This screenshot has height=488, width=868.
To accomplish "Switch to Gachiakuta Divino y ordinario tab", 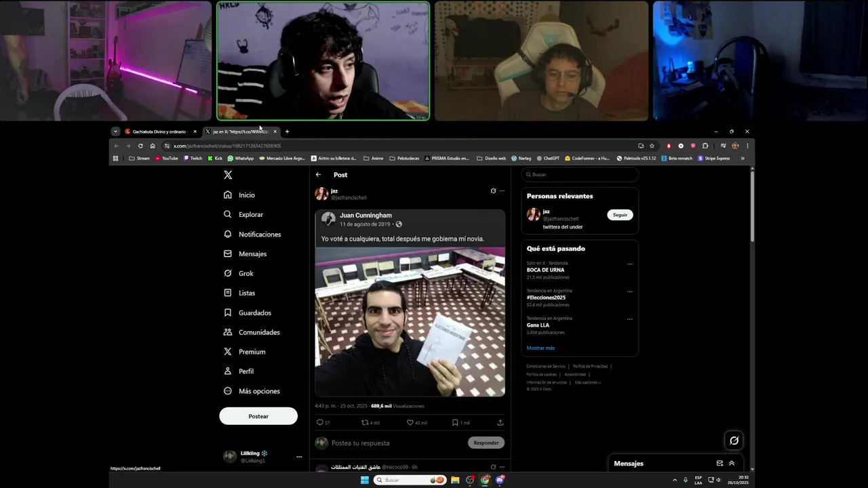I will pyautogui.click(x=160, y=131).
